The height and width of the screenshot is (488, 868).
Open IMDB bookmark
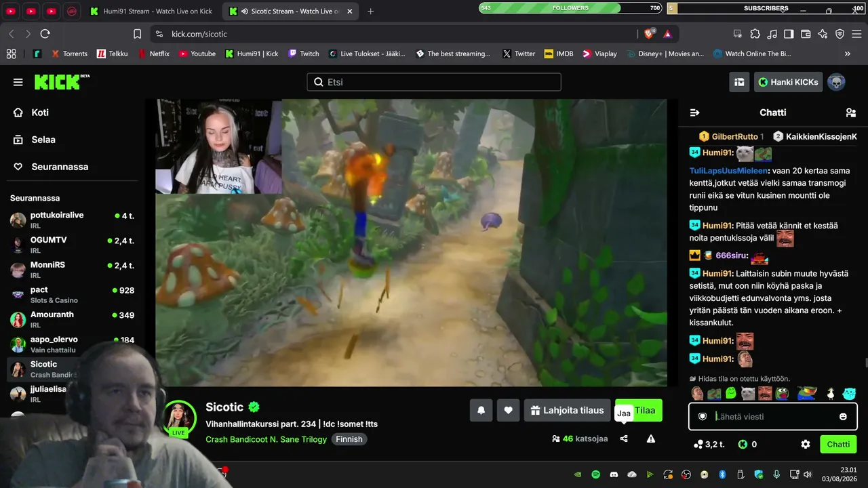(559, 54)
